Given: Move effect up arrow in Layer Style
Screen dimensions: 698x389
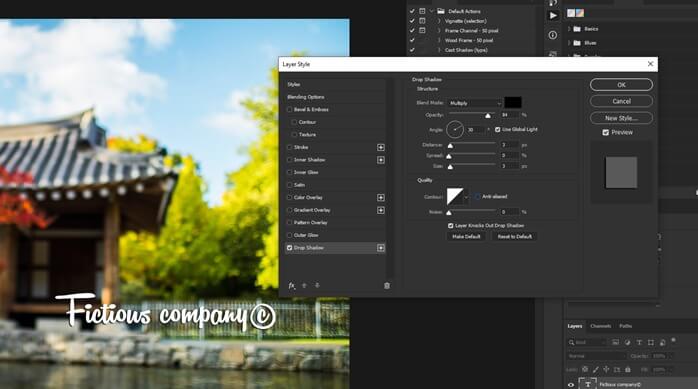Looking at the screenshot, I should pyautogui.click(x=304, y=285).
